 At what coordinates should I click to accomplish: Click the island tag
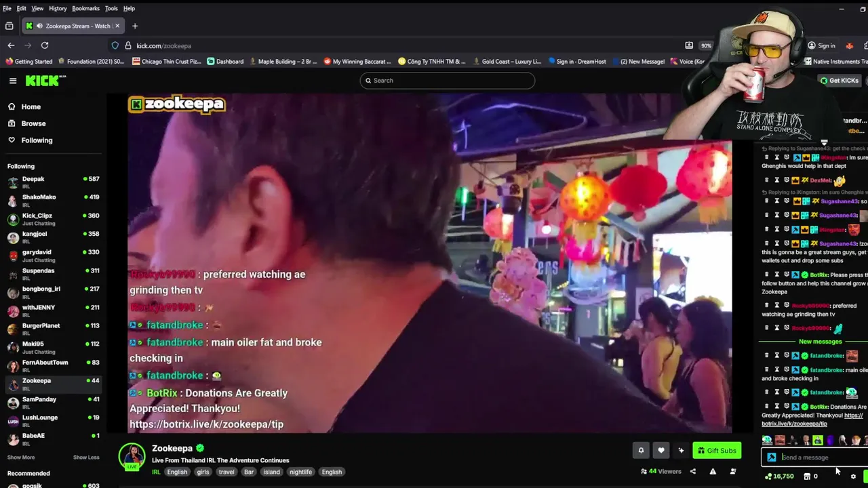[x=272, y=472]
